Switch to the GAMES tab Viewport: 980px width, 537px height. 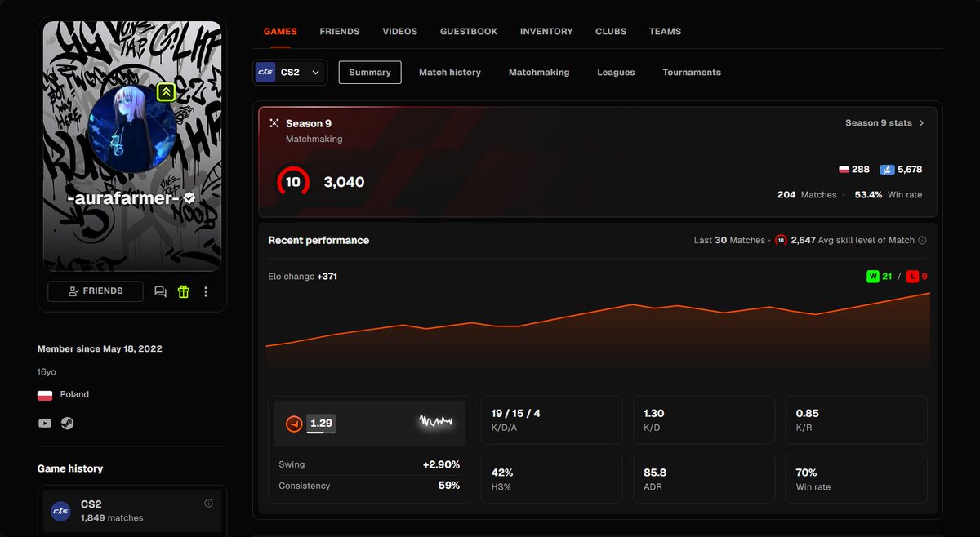tap(280, 31)
